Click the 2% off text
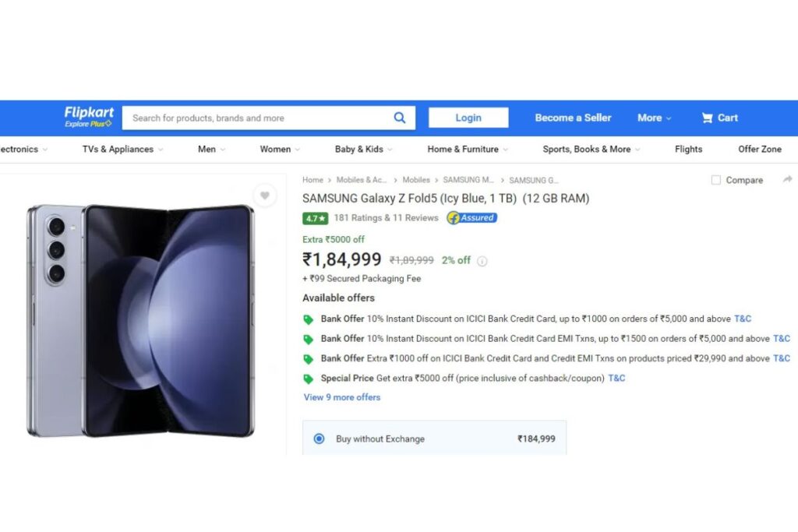Screen dimensions: 798x532 pyautogui.click(x=456, y=260)
